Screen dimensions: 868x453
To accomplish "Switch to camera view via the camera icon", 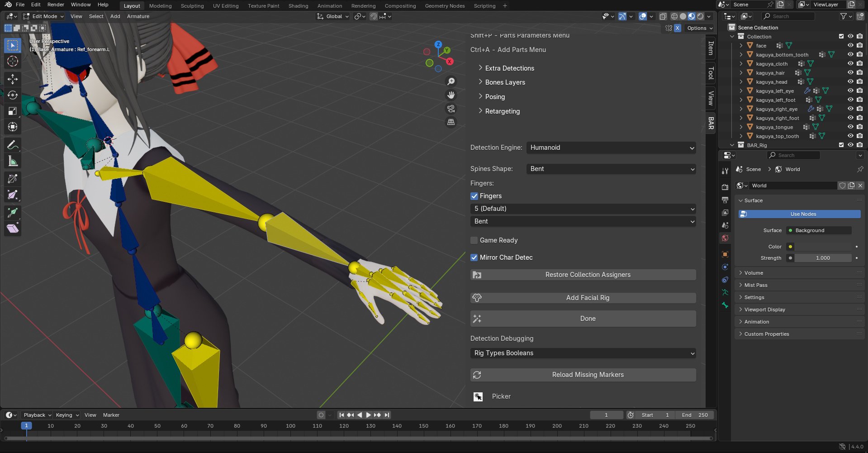I will tap(451, 109).
